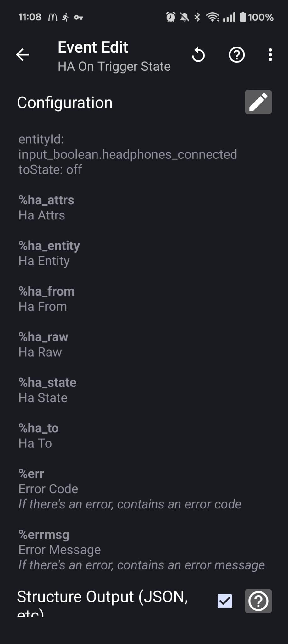The image size is (288, 644).
Task: Choose the %ha_raw variable row
Action: pyautogui.click(x=43, y=344)
